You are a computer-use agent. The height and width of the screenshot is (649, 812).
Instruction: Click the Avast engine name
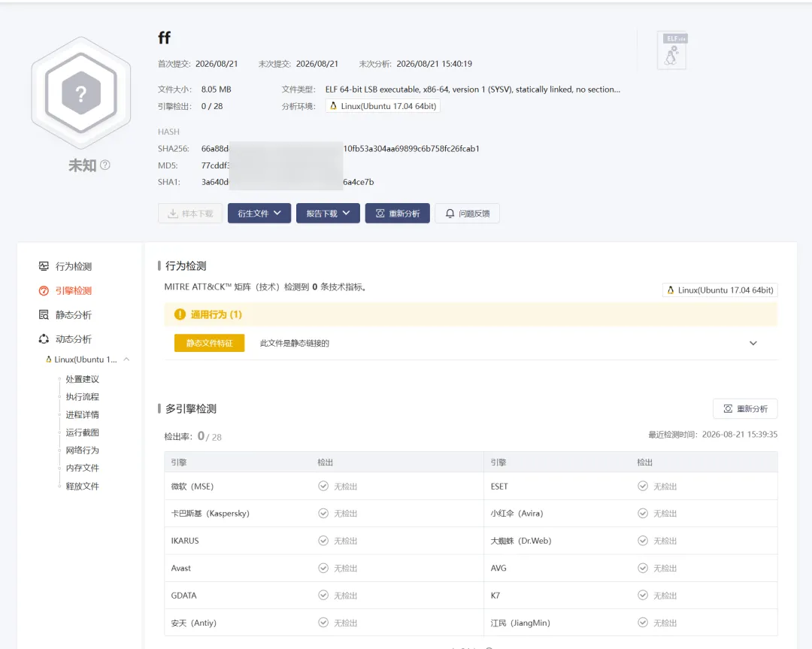point(180,569)
